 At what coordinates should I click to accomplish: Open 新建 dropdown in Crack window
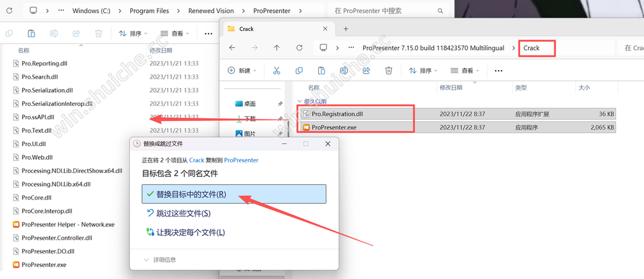[x=242, y=71]
